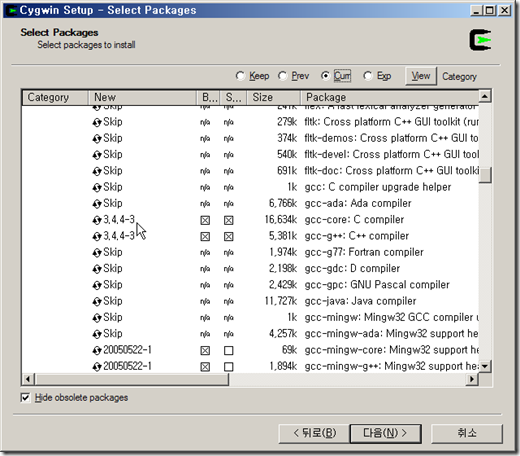Go back with 뒤로(B) button
Viewport: 520px width, 456px height.
pos(314,433)
